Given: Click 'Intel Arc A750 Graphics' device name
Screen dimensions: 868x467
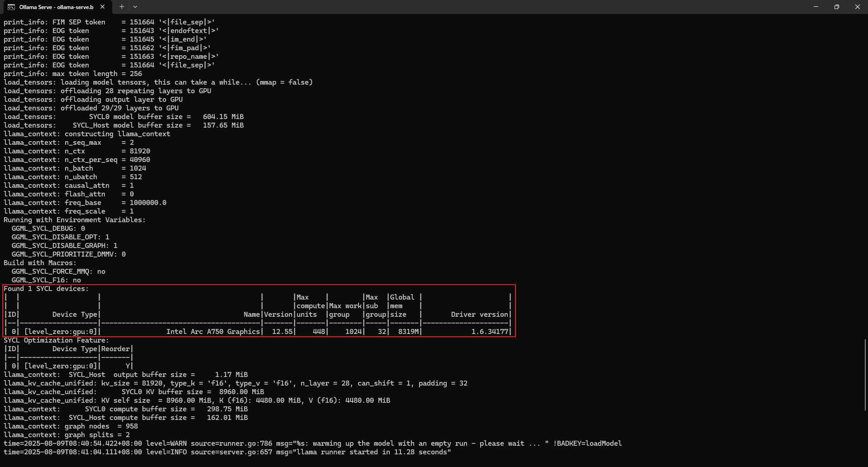Looking at the screenshot, I should click(213, 332).
